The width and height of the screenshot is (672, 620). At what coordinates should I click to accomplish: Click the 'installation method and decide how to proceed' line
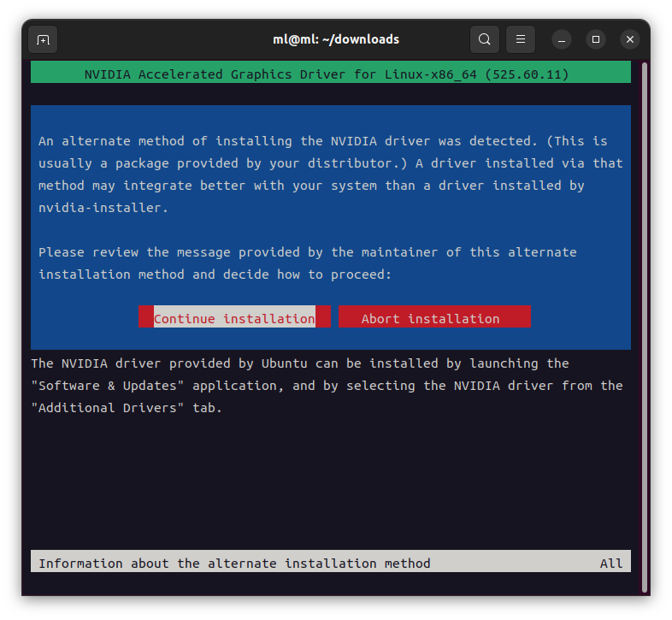[x=215, y=275]
